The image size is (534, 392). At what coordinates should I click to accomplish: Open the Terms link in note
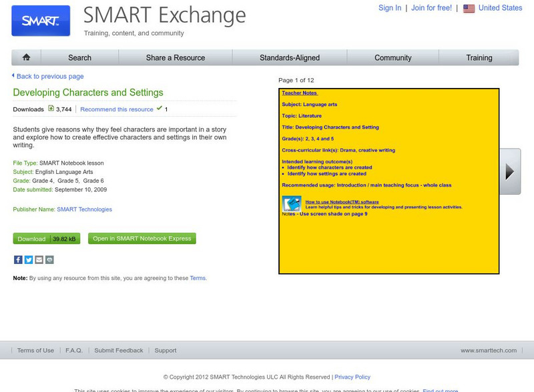(x=198, y=278)
